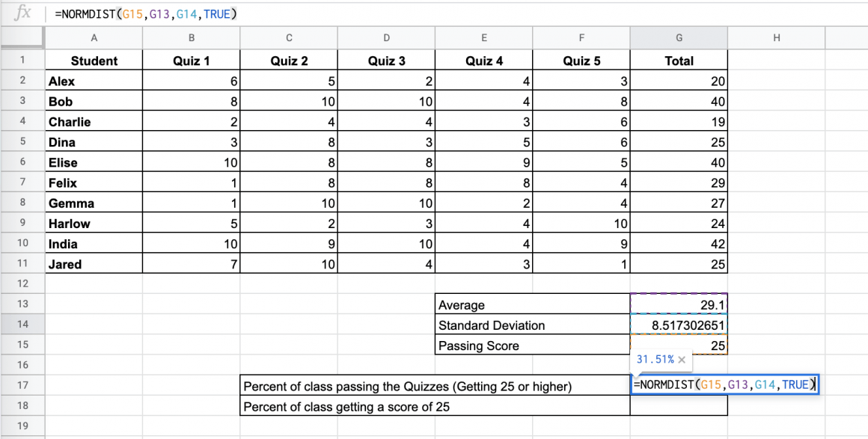Select the cell labeled Percent of class getting a score of 25

[434, 405]
